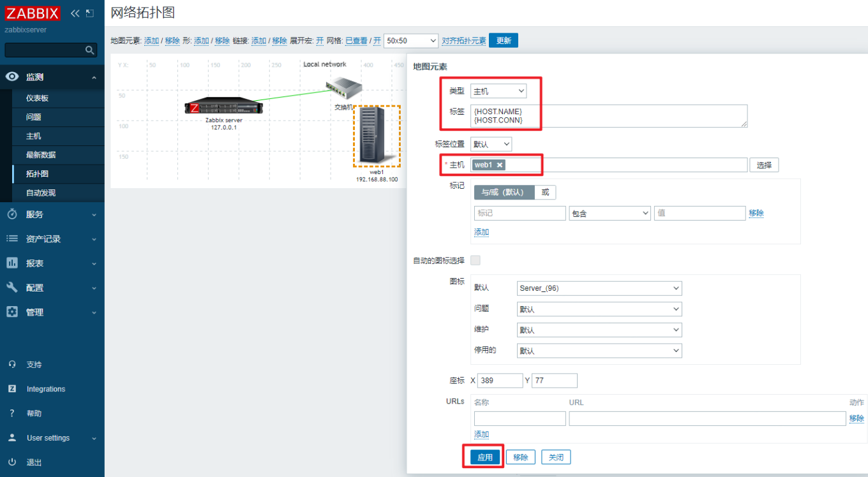Focus the X coordinate field
This screenshot has width=868, height=477.
tap(500, 381)
